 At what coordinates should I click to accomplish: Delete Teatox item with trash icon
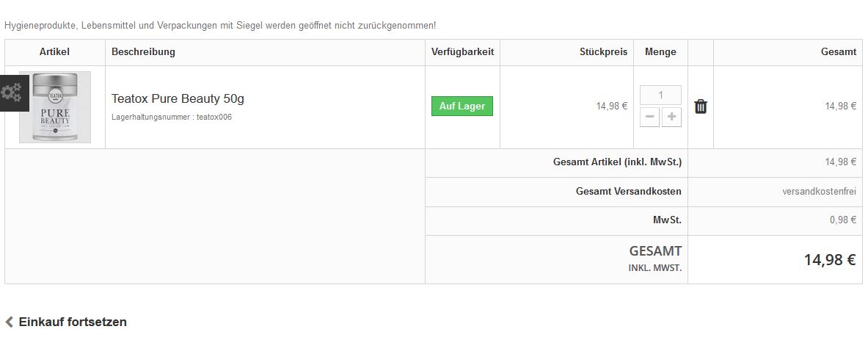point(700,106)
